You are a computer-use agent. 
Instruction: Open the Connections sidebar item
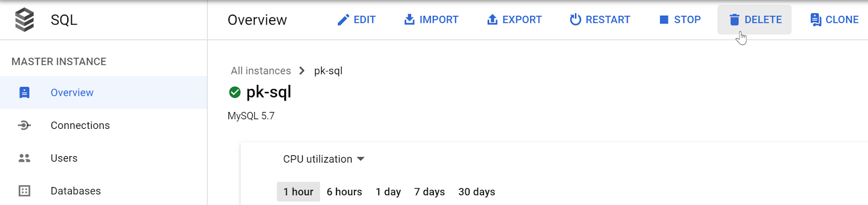click(104, 125)
